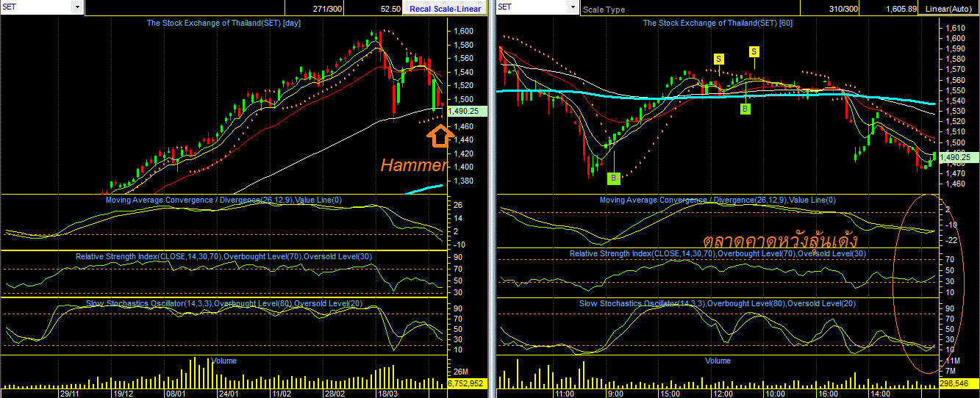980x398 pixels.
Task: Click the 310/300 bar count
Action: (843, 9)
